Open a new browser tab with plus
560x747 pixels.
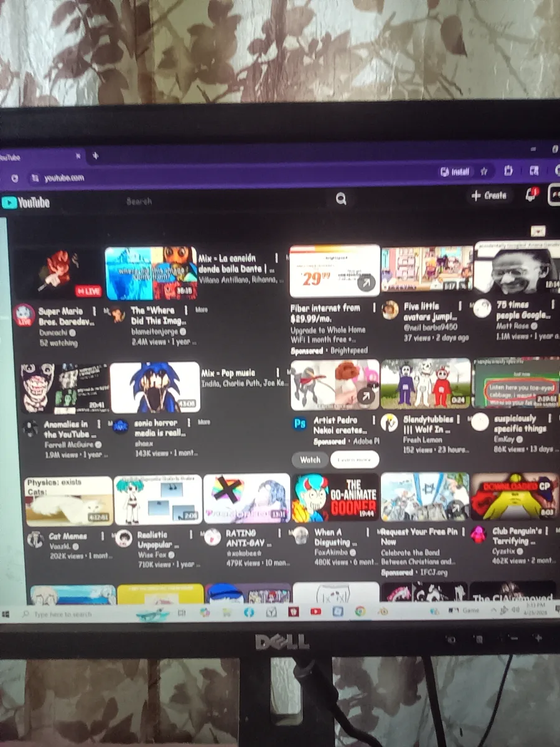coord(95,156)
